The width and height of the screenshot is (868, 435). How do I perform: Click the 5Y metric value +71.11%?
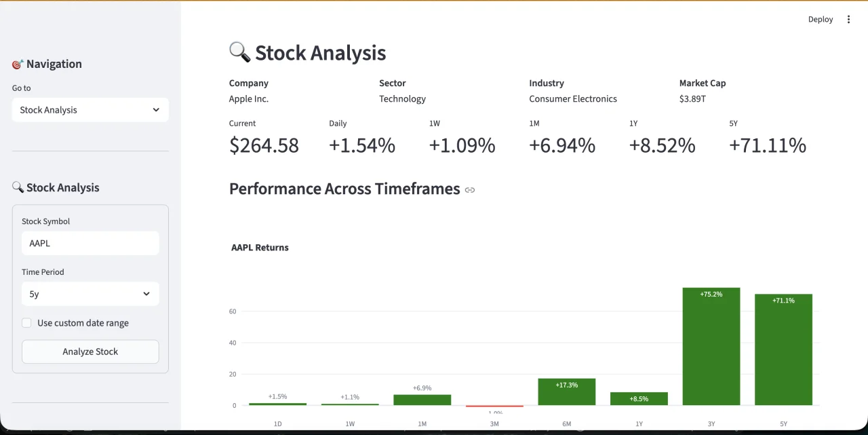click(x=768, y=145)
